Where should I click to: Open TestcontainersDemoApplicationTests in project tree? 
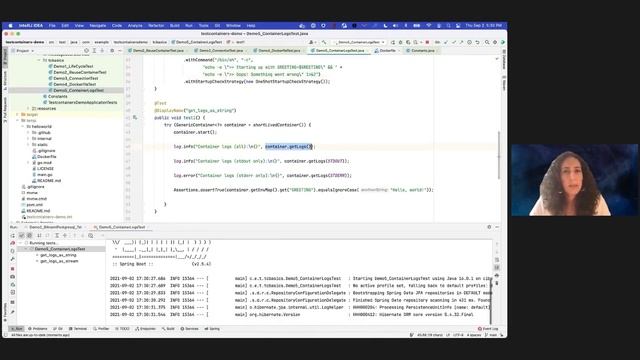(82, 102)
